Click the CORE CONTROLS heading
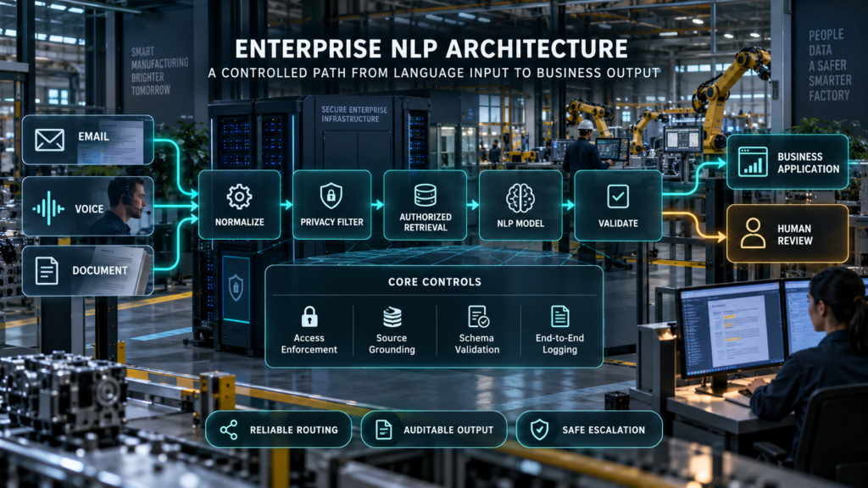This screenshot has height=488, width=868. point(435,281)
